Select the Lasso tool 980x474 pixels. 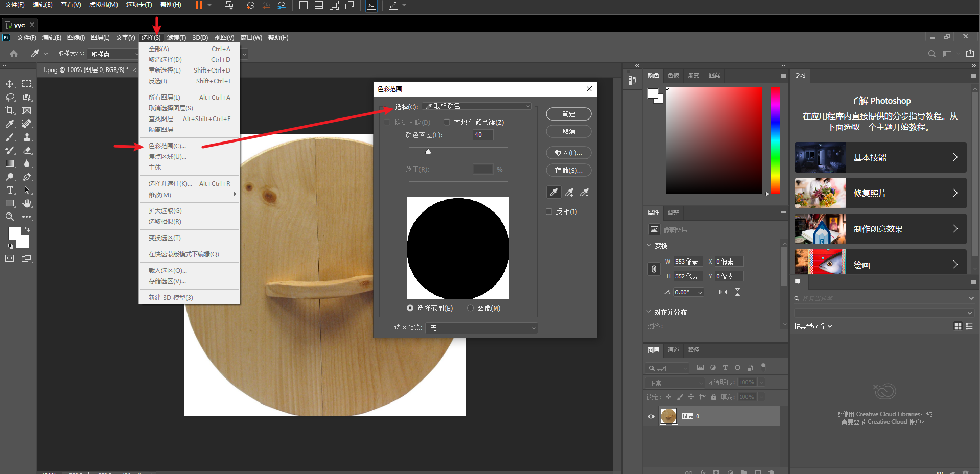(x=10, y=97)
